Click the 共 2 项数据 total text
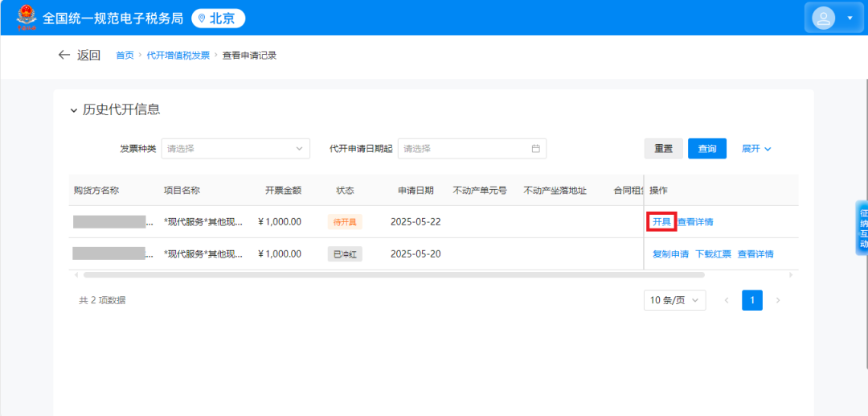The width and height of the screenshot is (868, 416). 102,300
